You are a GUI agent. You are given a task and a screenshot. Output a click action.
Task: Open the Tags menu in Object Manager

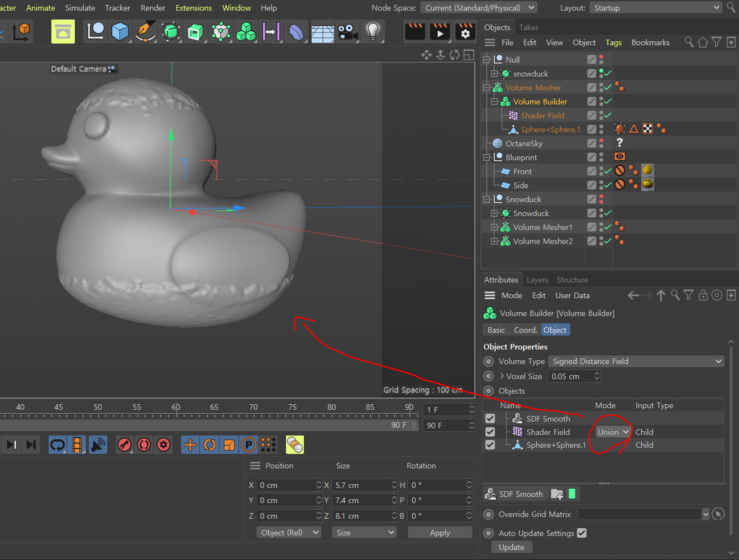coord(613,42)
